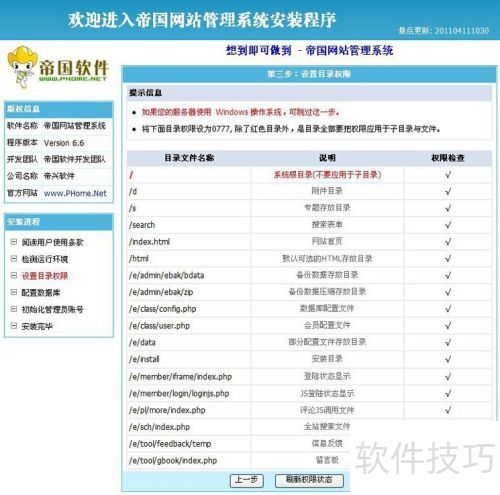This screenshot has width=500, height=495.
Task: Click checkmark in the /e/install row
Action: pyautogui.click(x=448, y=359)
